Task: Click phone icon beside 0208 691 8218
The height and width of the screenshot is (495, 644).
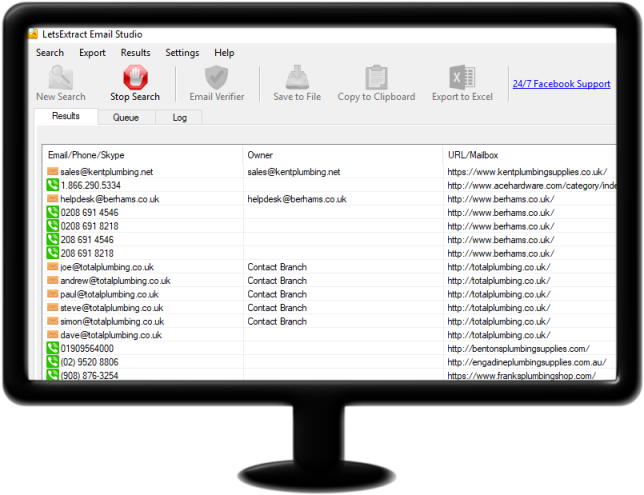Action: (52, 226)
